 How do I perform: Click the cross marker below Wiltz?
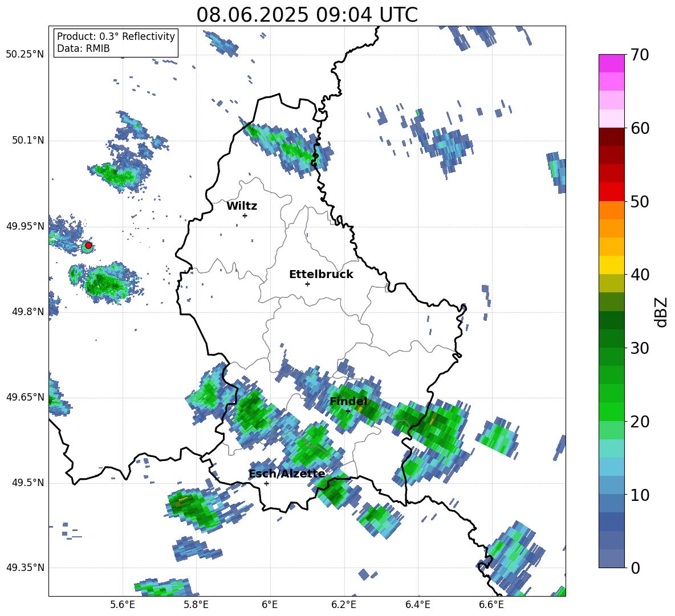pyautogui.click(x=245, y=215)
